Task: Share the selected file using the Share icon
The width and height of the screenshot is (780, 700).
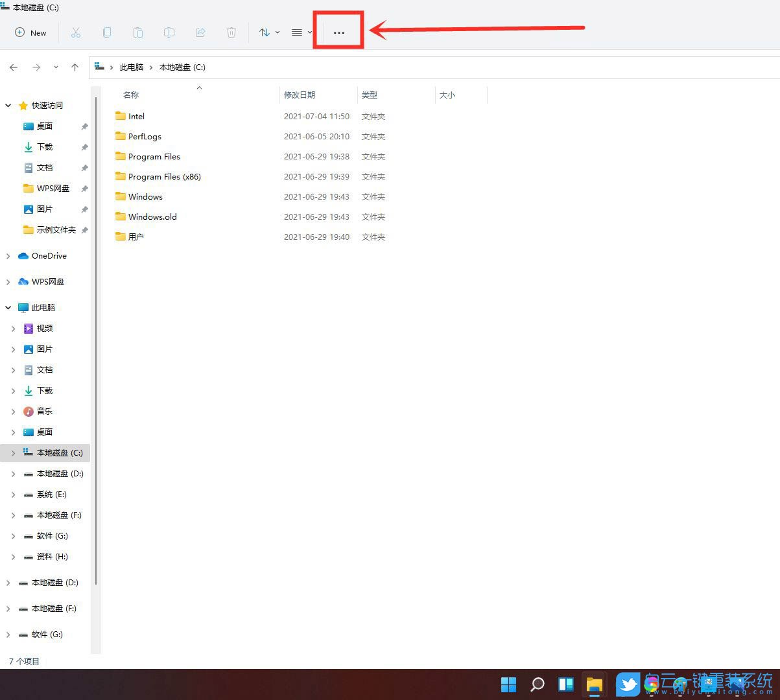Action: (x=200, y=32)
